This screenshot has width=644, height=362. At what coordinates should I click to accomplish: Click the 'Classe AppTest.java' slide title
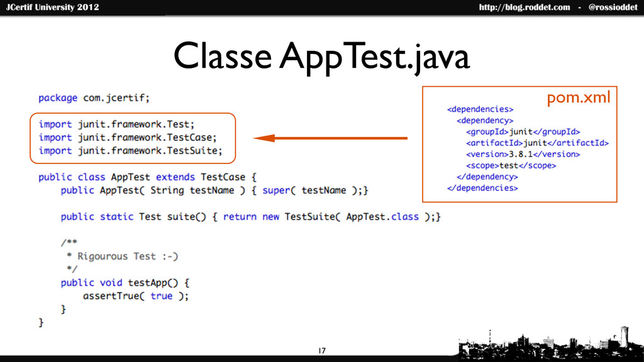[321, 57]
